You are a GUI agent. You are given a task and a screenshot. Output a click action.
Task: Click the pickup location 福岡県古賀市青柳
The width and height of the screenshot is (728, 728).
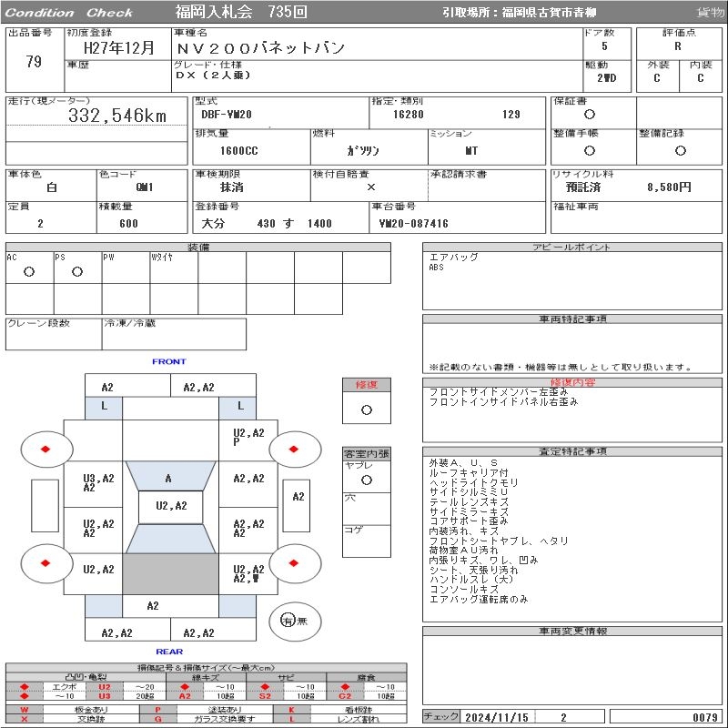tap(549, 13)
